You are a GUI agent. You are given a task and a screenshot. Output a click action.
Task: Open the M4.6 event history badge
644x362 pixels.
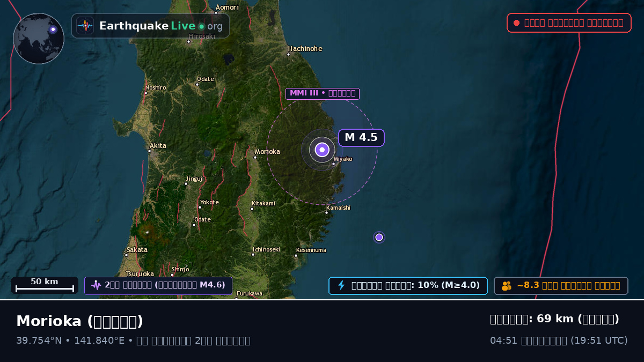(158, 285)
